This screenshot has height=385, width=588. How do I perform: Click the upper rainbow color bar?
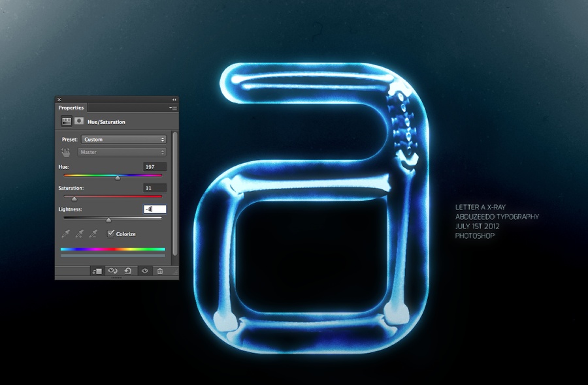point(113,249)
